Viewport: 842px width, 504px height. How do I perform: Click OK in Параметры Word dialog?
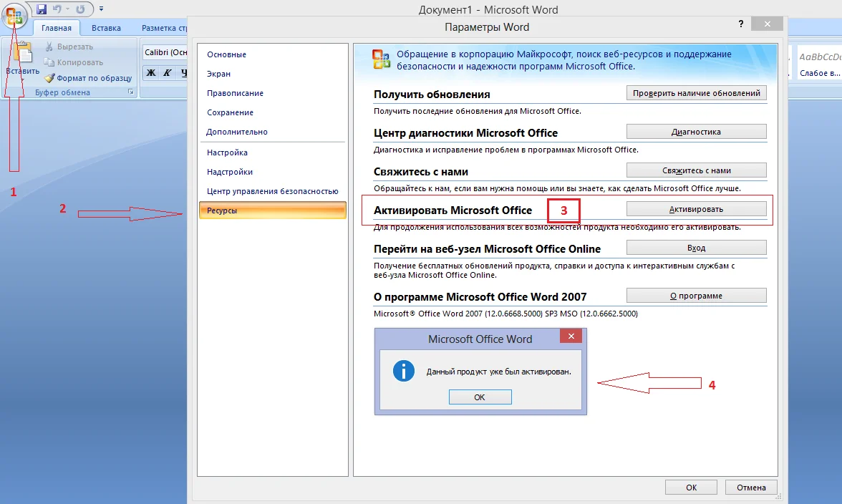[x=691, y=488]
